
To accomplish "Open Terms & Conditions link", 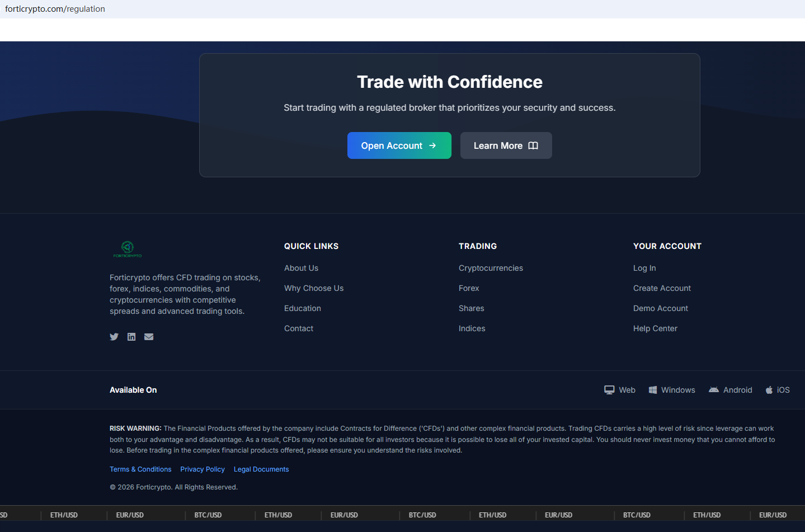I will pyautogui.click(x=140, y=469).
